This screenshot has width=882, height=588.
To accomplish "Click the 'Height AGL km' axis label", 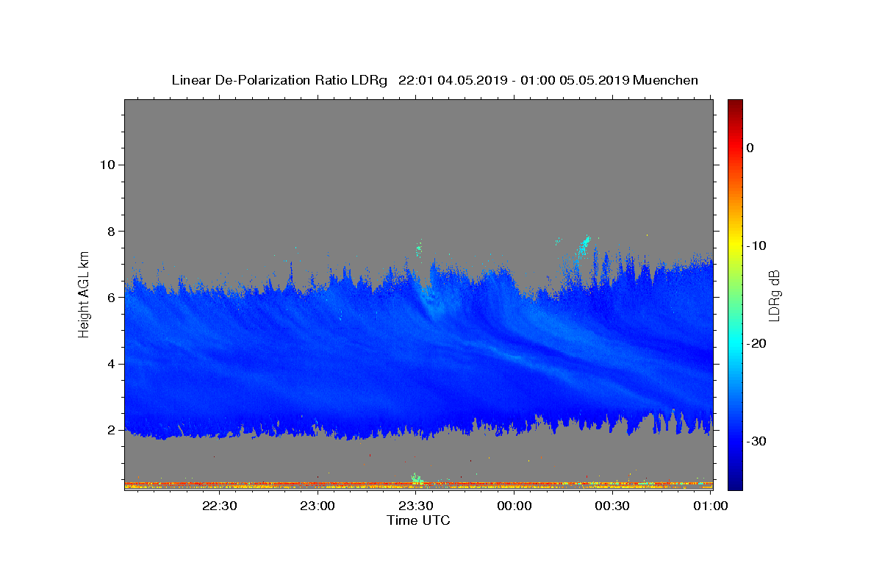I will pyautogui.click(x=84, y=293).
